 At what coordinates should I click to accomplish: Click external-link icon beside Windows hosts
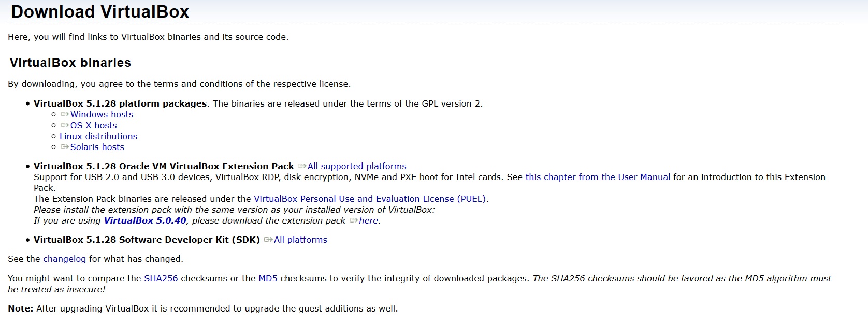tap(65, 114)
